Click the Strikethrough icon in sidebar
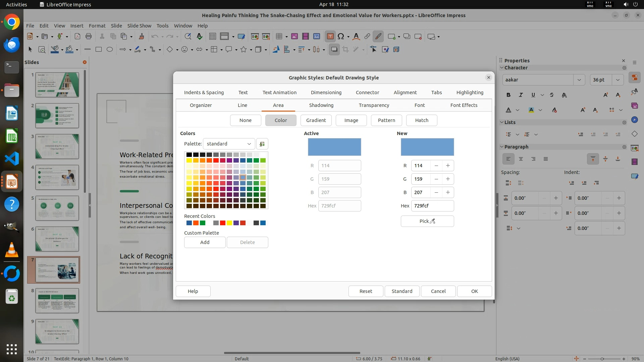Screen dimensions: 644x362 pos(552,95)
